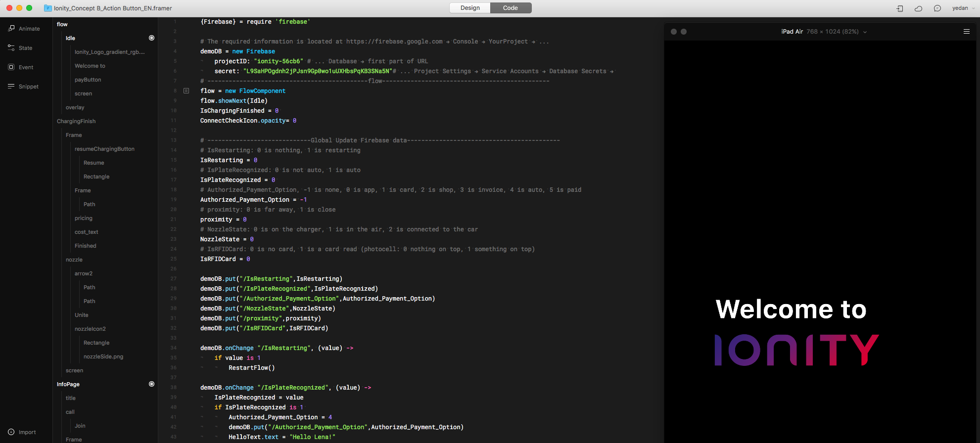Screen dimensions: 980x443
Task: Click the Import icon in the sidebar
Action: pyautogui.click(x=11, y=432)
